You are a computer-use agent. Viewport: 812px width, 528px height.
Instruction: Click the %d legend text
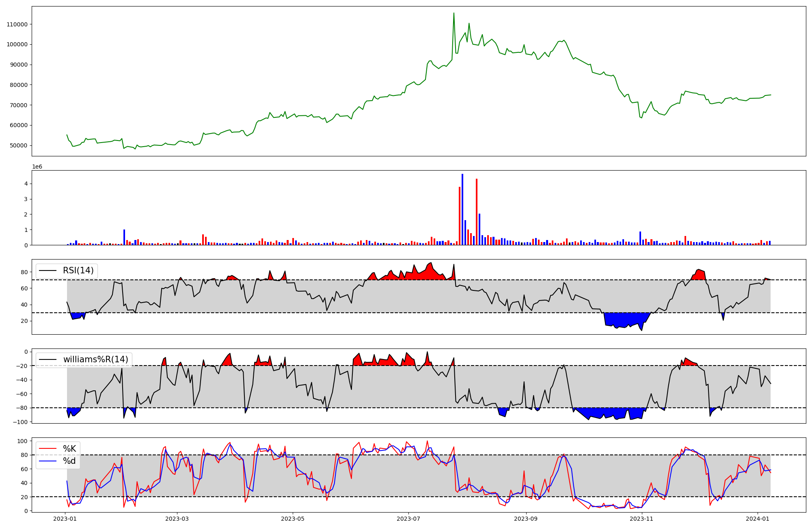click(69, 461)
